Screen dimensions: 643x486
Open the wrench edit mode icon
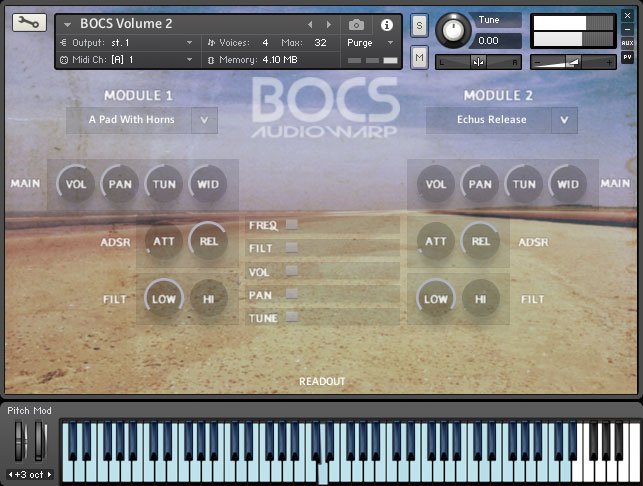coord(30,23)
